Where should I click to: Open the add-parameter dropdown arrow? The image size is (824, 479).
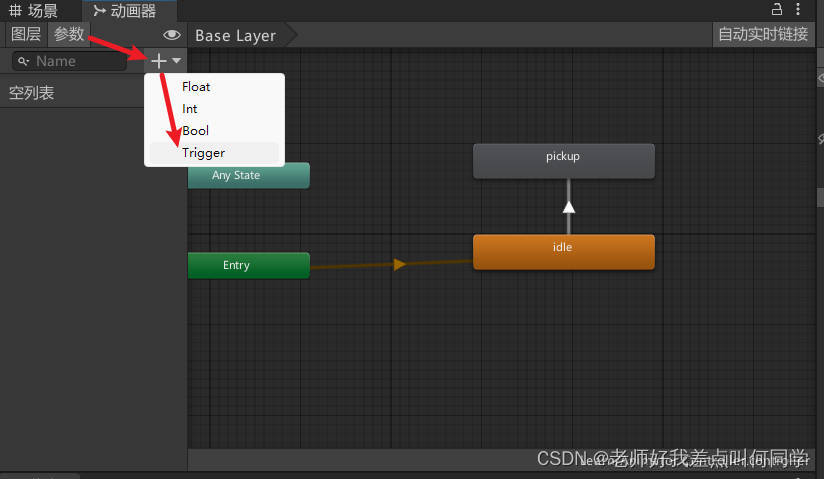click(177, 61)
